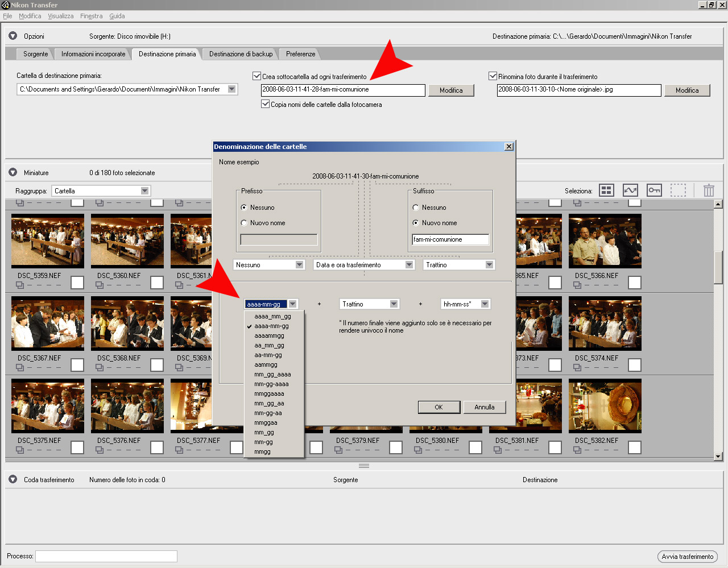728x568 pixels.
Task: Click the thumbnails scrollbar down arrow
Action: 718,456
